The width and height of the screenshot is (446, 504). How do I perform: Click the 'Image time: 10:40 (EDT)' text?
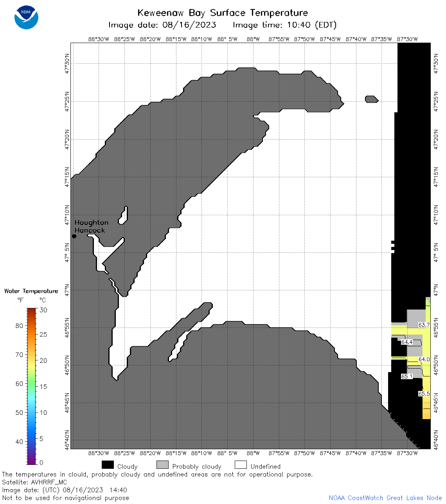pos(284,25)
